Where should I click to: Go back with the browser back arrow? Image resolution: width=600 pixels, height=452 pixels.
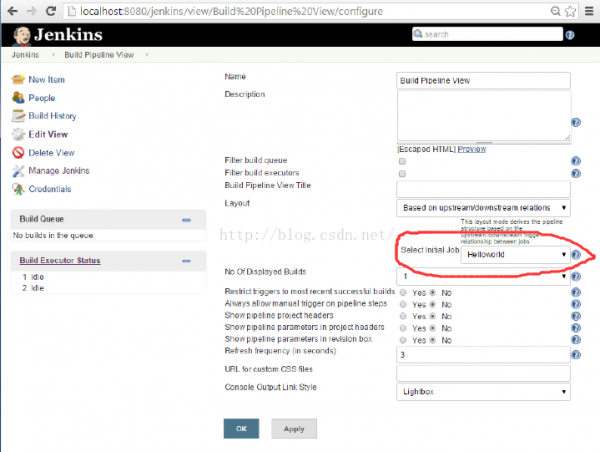tap(12, 11)
